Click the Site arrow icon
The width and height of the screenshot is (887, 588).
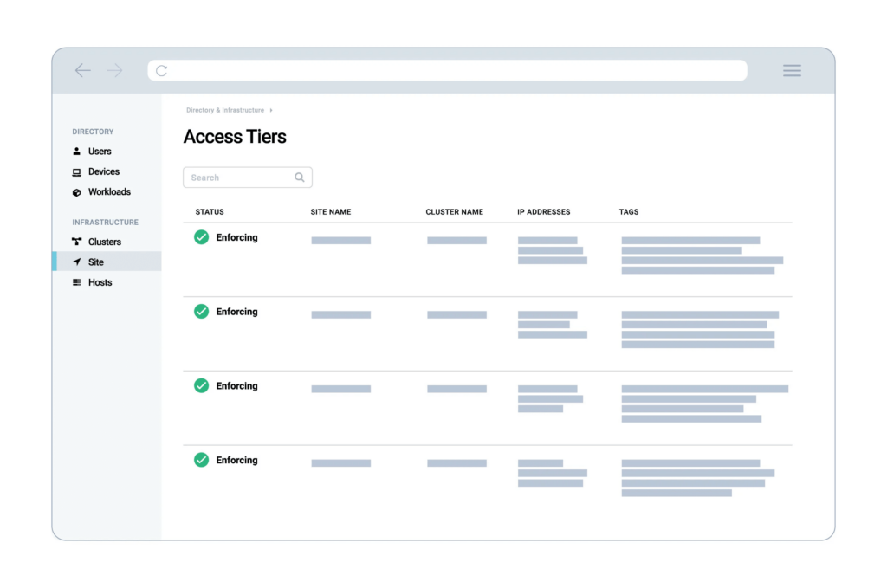pos(76,262)
